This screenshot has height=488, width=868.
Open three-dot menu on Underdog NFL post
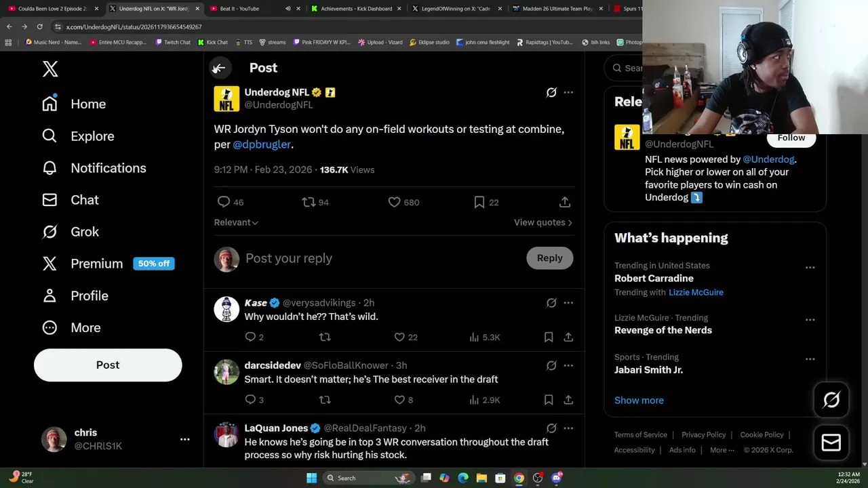point(568,92)
